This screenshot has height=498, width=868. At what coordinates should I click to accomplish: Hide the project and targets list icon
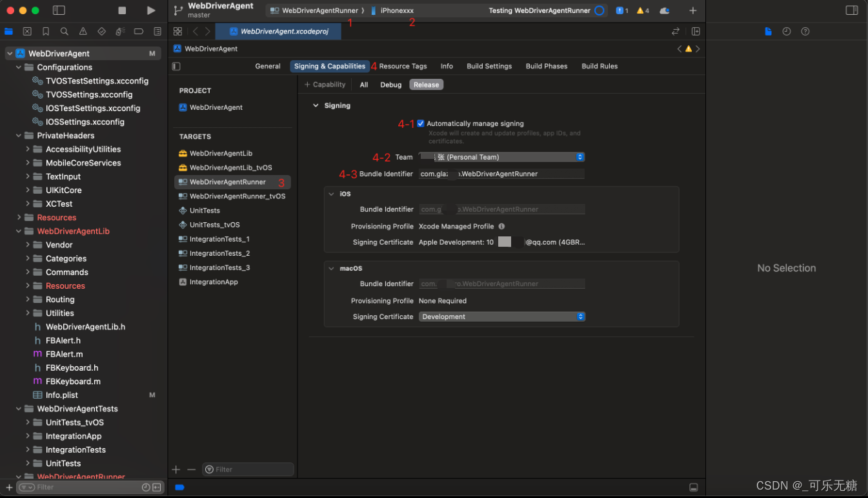coord(176,66)
